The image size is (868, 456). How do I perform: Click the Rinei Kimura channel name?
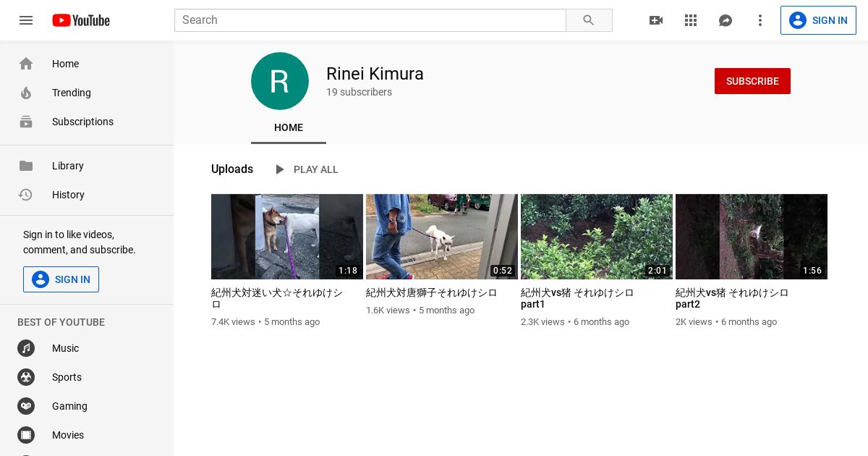pyautogui.click(x=375, y=74)
